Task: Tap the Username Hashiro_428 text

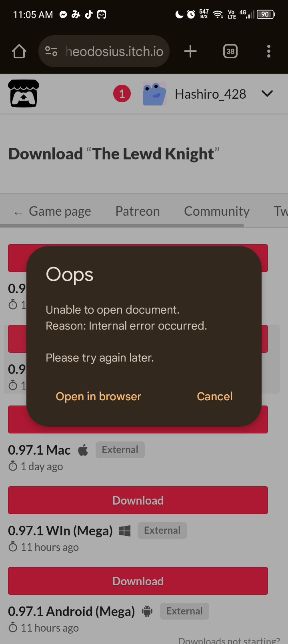Action: click(210, 94)
